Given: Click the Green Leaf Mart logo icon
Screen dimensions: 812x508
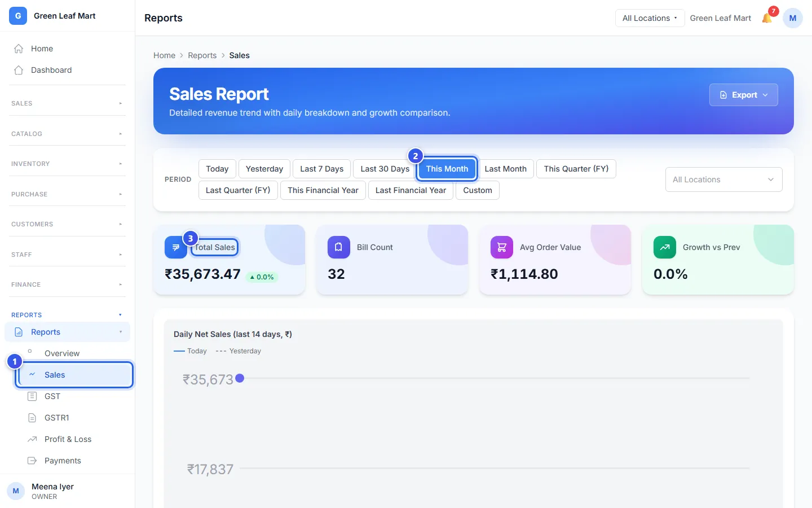Looking at the screenshot, I should 18,16.
